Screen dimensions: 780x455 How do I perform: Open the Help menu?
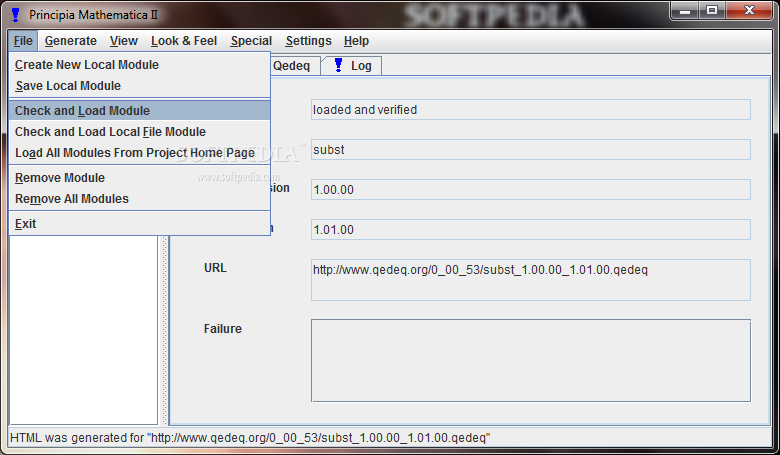[x=356, y=41]
